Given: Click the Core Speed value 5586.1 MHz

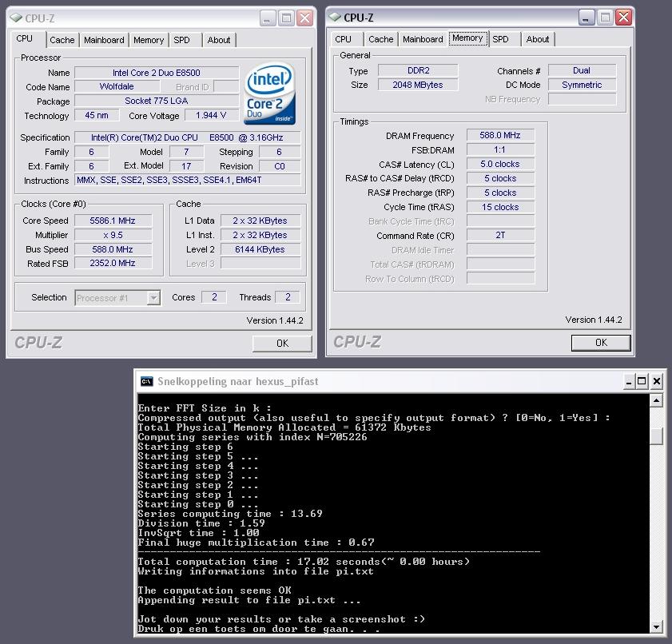Looking at the screenshot, I should (x=113, y=221).
